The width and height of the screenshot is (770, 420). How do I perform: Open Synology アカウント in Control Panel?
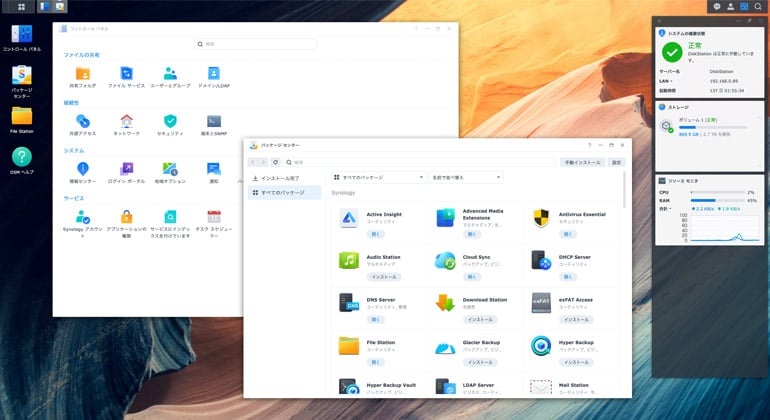pos(82,217)
